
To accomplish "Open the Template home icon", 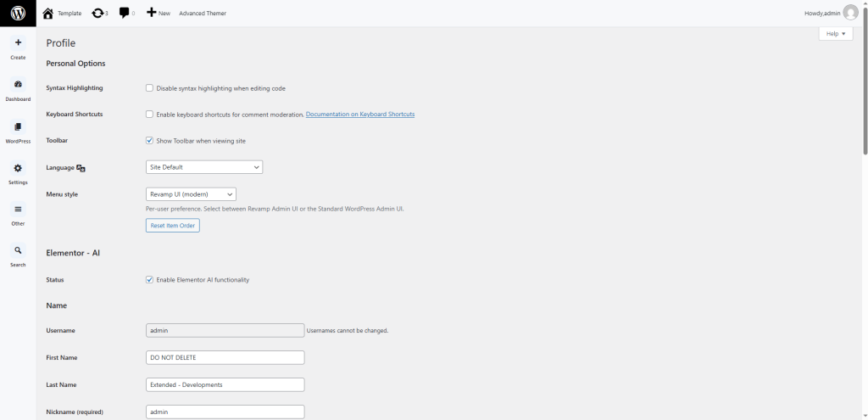I will [x=48, y=13].
